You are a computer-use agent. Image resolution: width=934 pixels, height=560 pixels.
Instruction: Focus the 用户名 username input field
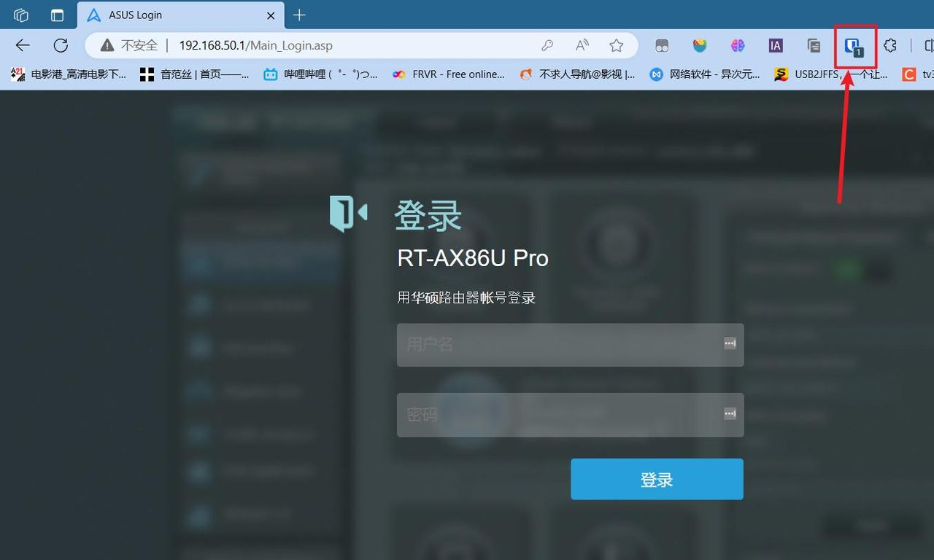(x=570, y=344)
